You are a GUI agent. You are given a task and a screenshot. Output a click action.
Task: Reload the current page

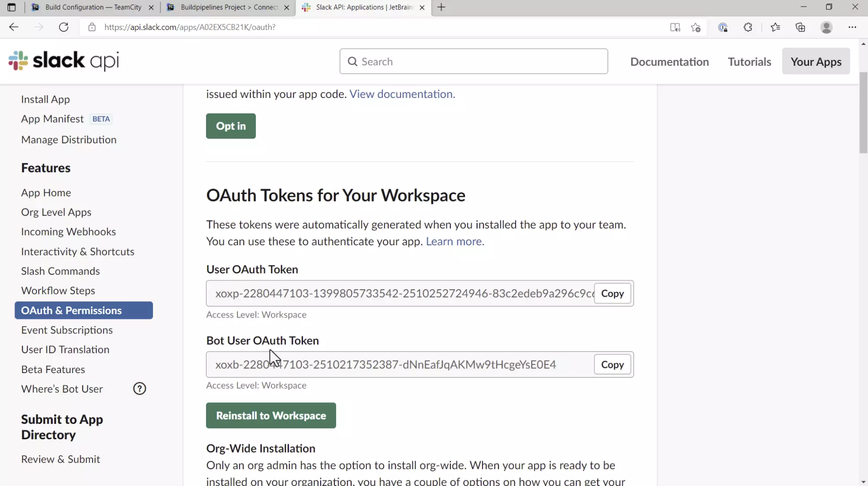(64, 27)
